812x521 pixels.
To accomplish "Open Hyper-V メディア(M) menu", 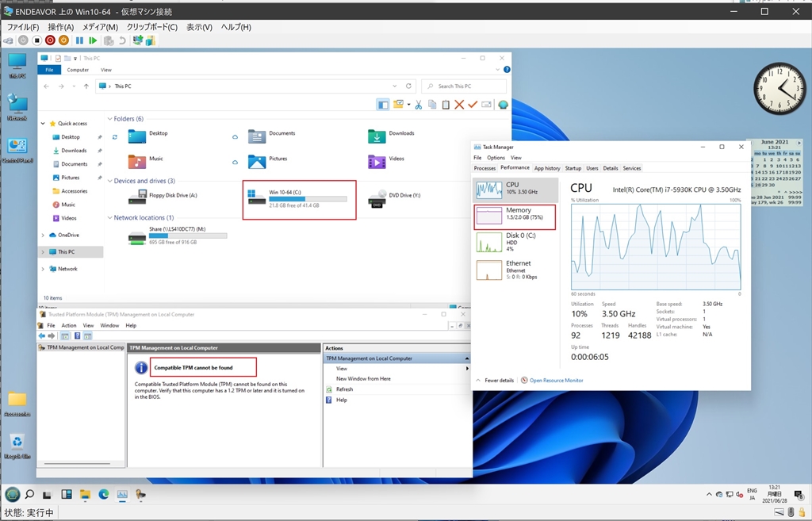I will coord(100,27).
